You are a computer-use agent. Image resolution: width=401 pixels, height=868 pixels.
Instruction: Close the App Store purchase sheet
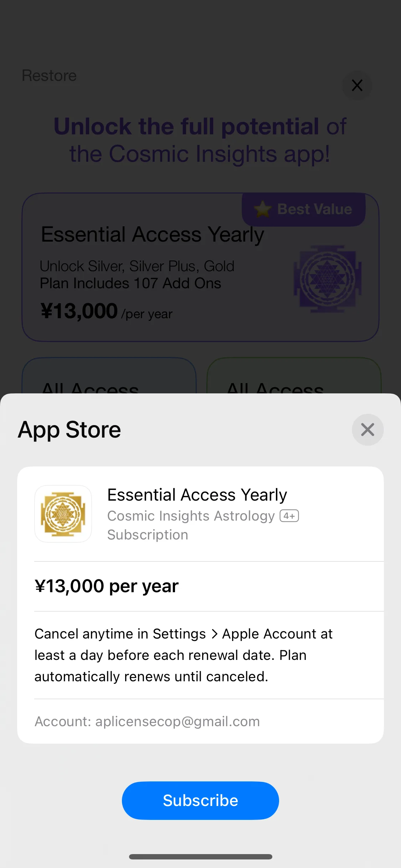click(367, 429)
